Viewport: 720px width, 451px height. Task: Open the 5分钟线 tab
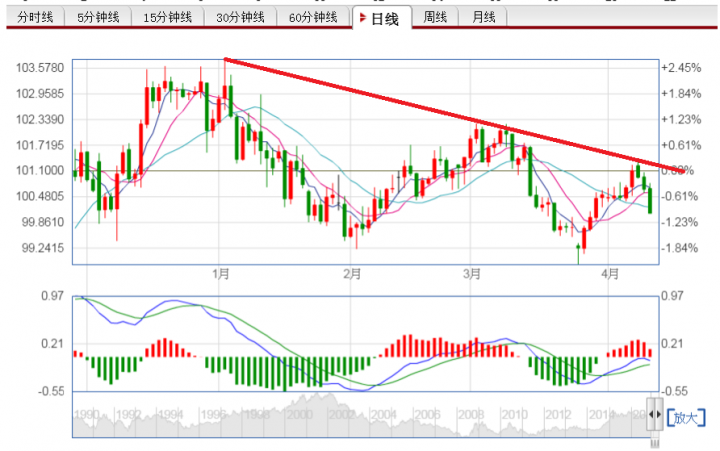point(98,17)
